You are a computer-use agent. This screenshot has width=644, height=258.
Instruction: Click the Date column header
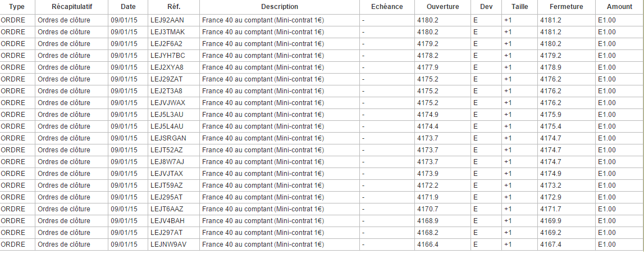[x=128, y=7]
